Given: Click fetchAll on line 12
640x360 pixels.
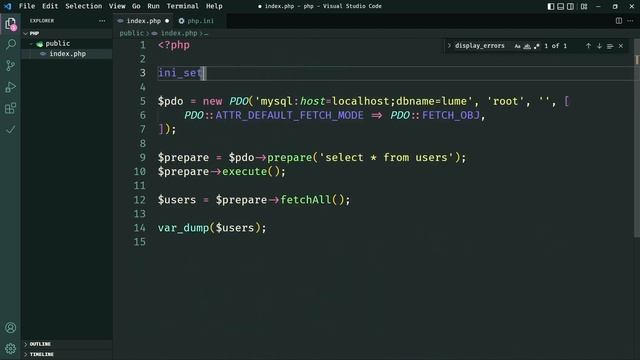Looking at the screenshot, I should click(x=306, y=200).
